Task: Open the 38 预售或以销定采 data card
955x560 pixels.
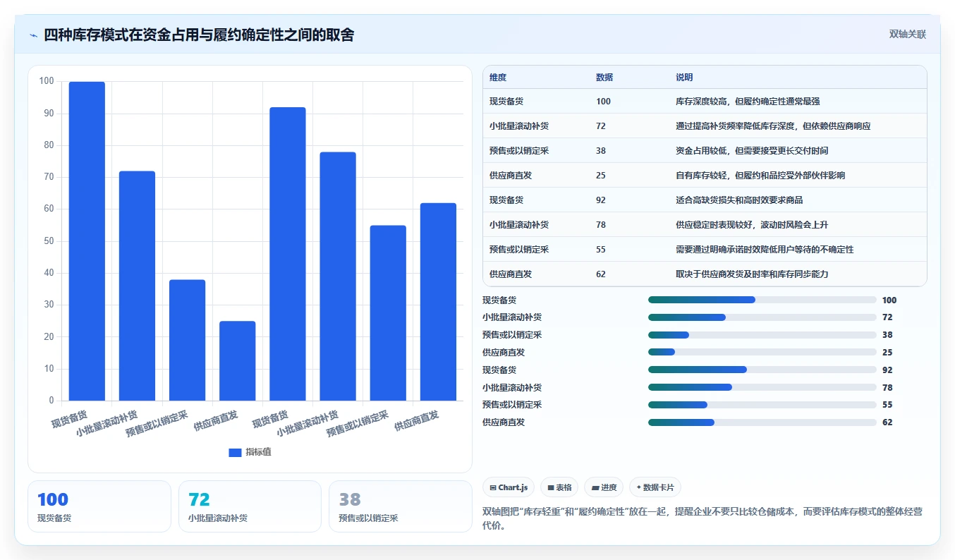Action: [x=401, y=506]
